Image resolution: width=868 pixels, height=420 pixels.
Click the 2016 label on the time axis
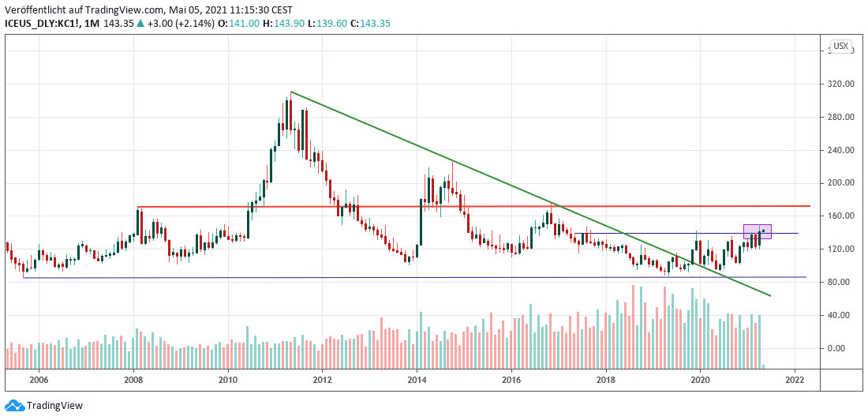click(511, 380)
